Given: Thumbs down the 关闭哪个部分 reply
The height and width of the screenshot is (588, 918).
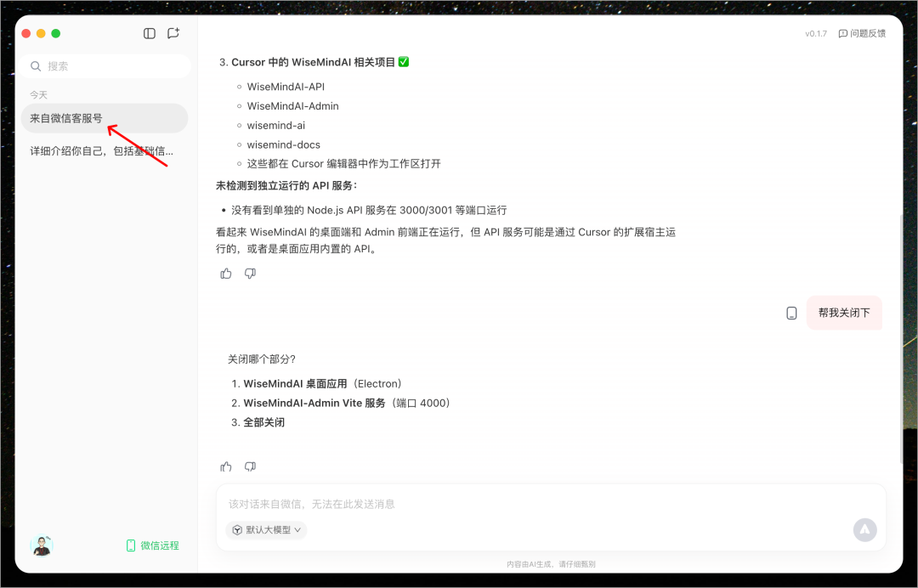Looking at the screenshot, I should [250, 466].
